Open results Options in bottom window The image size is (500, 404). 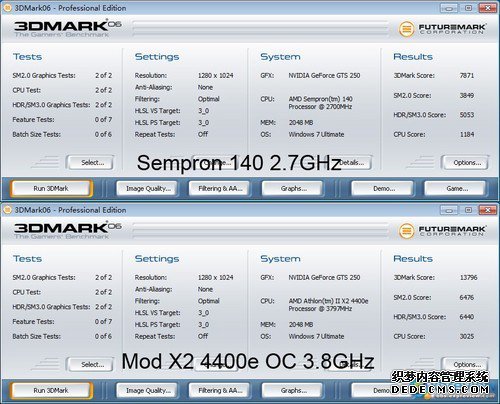[x=466, y=364]
